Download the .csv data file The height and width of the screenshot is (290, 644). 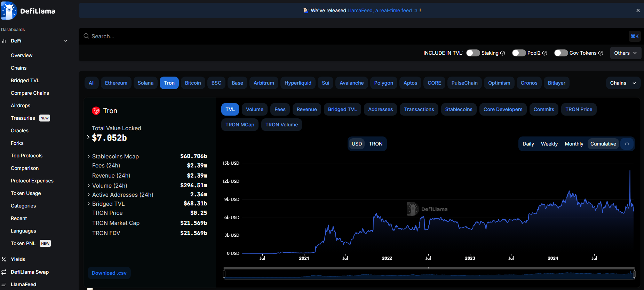[109, 273]
